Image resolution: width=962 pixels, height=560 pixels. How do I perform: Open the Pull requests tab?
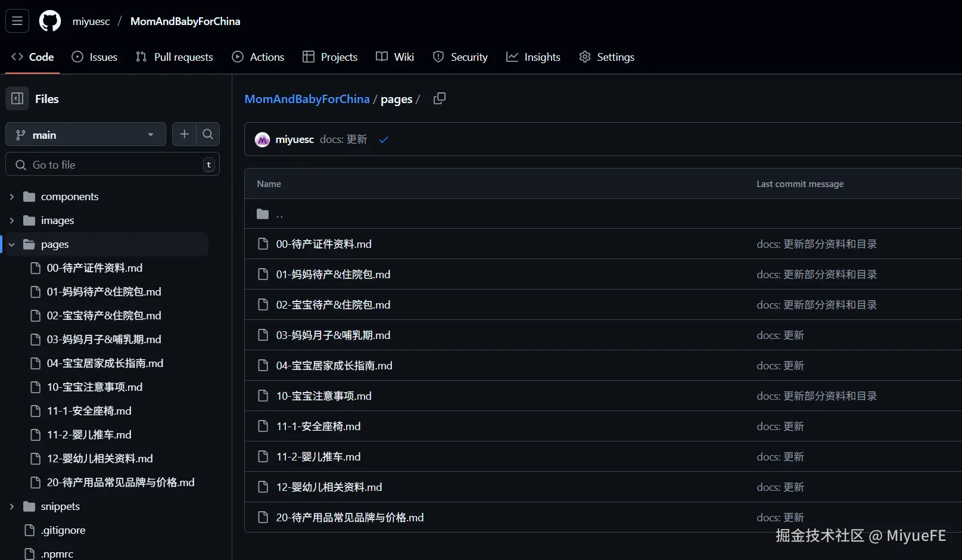coord(175,57)
